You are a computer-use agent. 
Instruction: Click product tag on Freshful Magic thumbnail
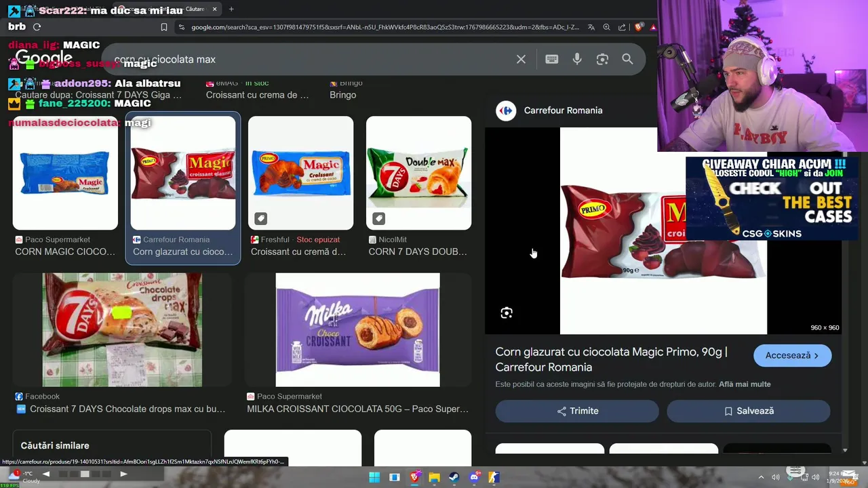point(261,218)
